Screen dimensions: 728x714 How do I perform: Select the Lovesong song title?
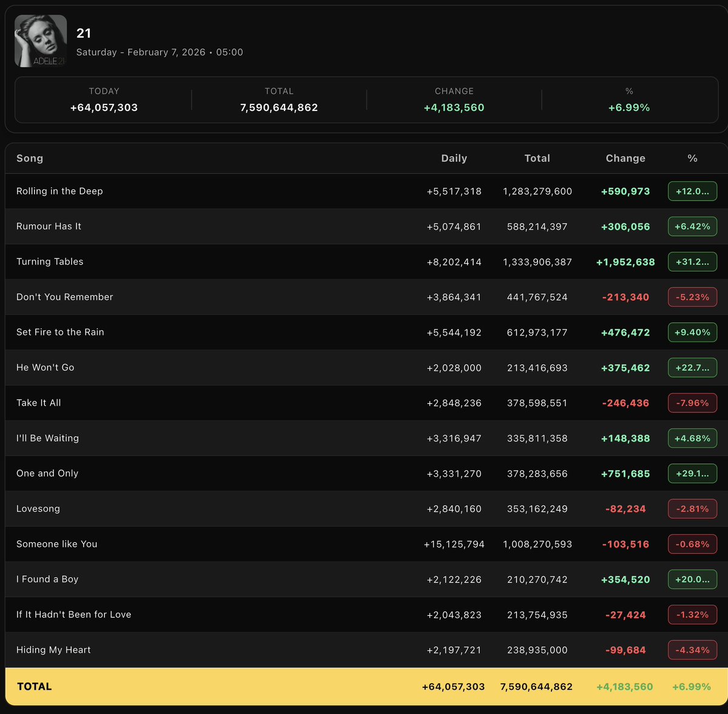(x=38, y=508)
